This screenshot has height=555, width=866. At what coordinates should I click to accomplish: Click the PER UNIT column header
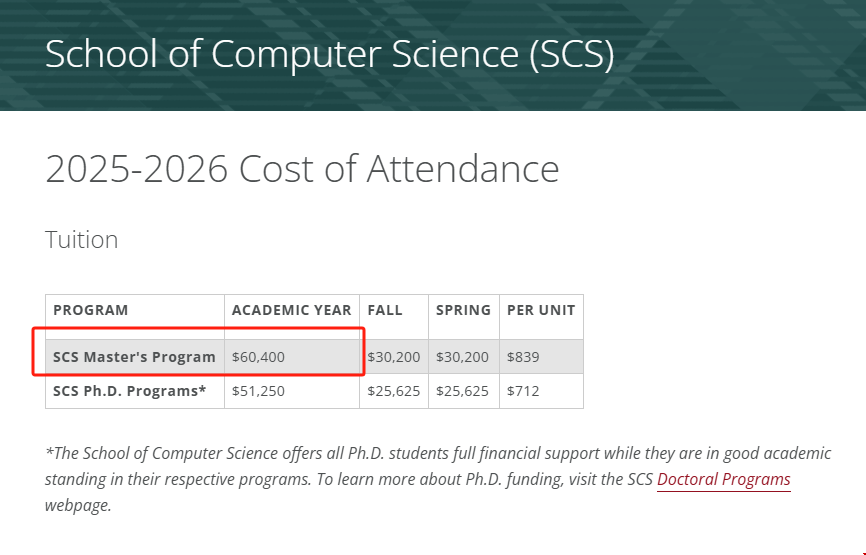[x=541, y=310]
